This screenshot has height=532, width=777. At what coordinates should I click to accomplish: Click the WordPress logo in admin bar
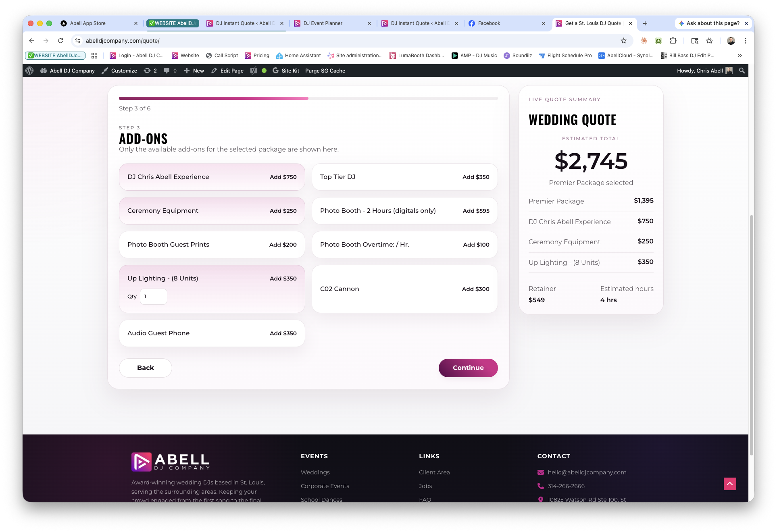click(x=29, y=71)
